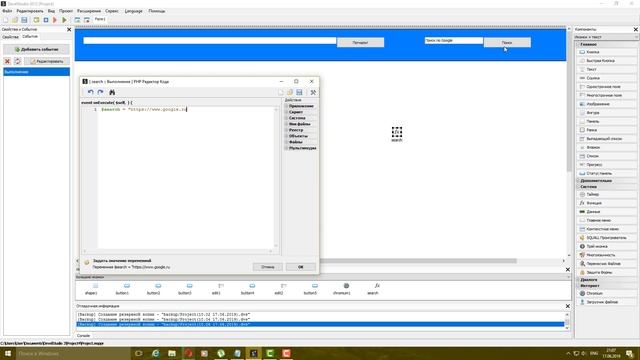The width and height of the screenshot is (640, 360).
Task: Select chromium1 object in form objects bar
Action: pyautogui.click(x=342, y=289)
